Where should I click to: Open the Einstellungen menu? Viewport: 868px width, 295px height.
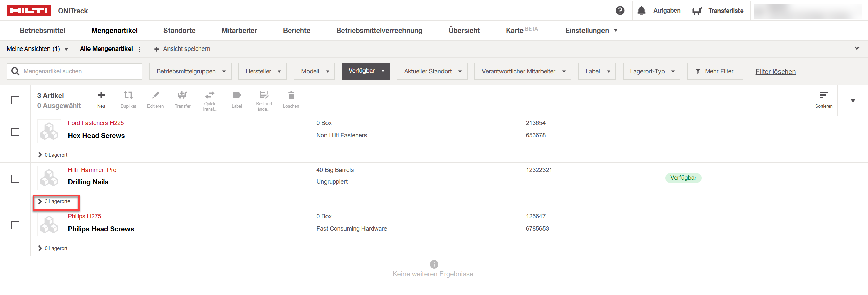(591, 31)
